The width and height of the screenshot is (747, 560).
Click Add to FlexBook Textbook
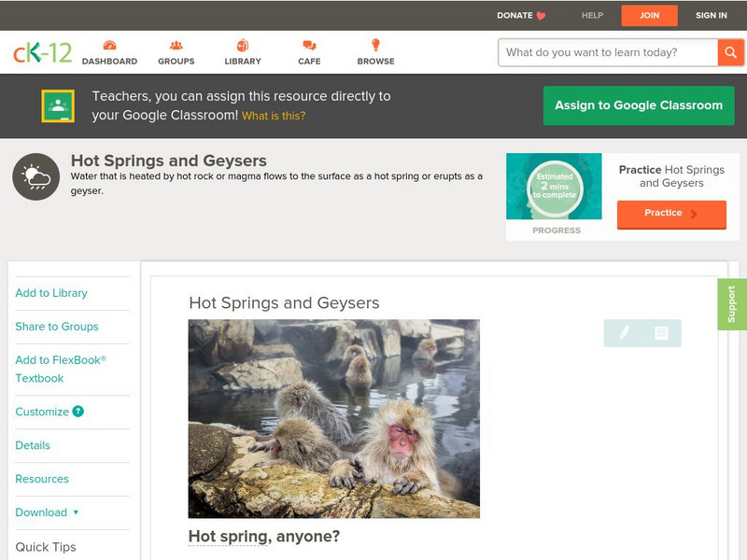61,369
